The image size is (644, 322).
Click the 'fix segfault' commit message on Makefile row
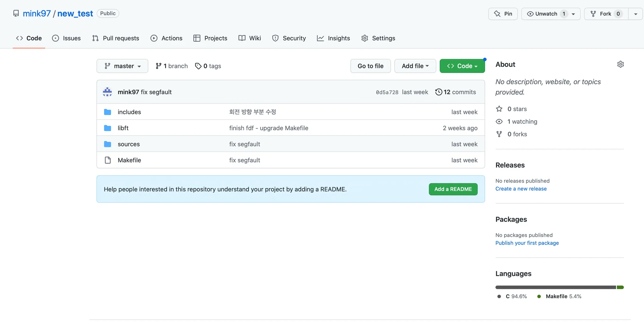tap(245, 160)
